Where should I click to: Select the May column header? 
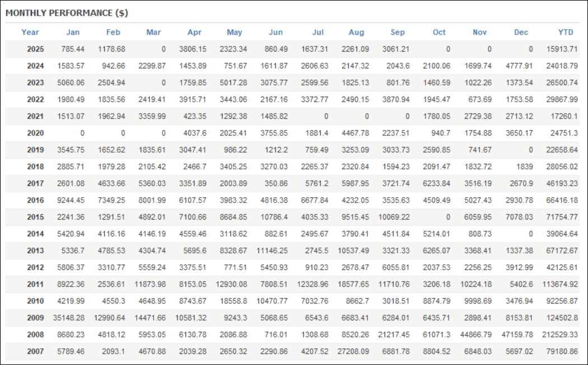234,32
